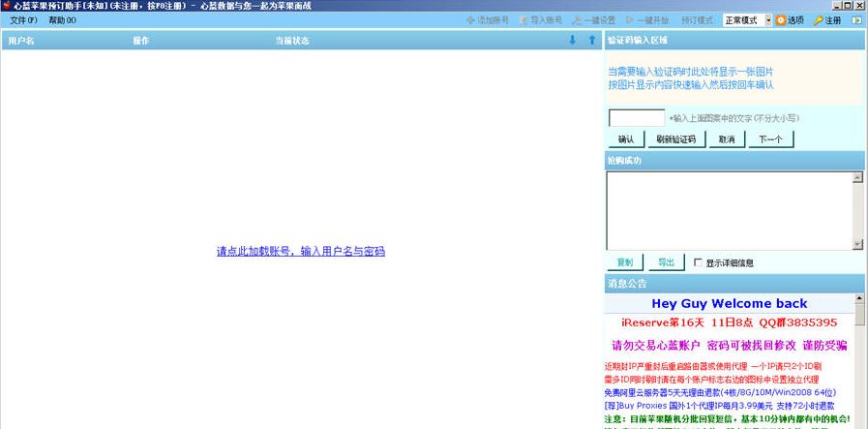Open the 正常模式 mode dropdown

[x=768, y=19]
